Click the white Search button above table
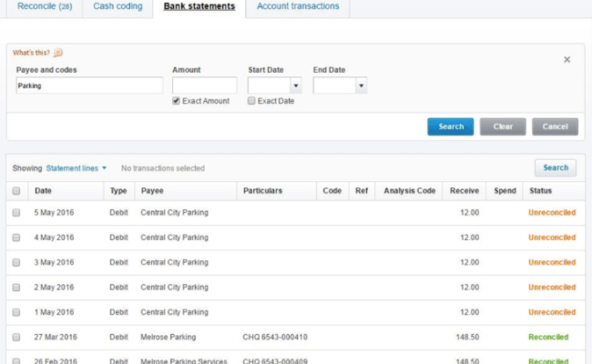The width and height of the screenshot is (592, 364). pyautogui.click(x=556, y=167)
